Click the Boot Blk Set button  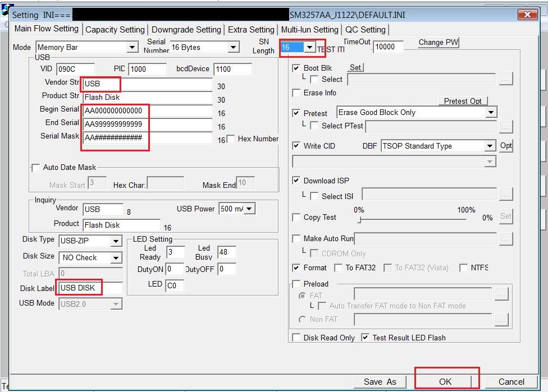(355, 67)
